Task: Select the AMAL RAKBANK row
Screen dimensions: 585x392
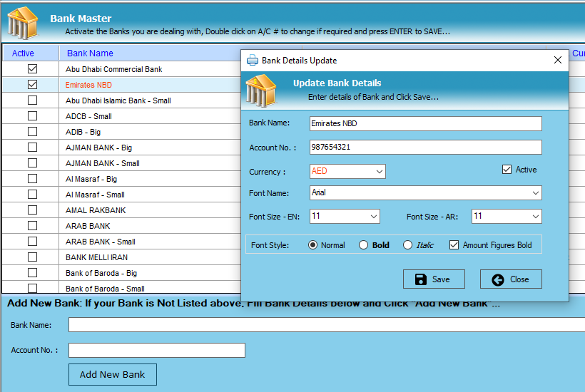Action: tap(96, 210)
